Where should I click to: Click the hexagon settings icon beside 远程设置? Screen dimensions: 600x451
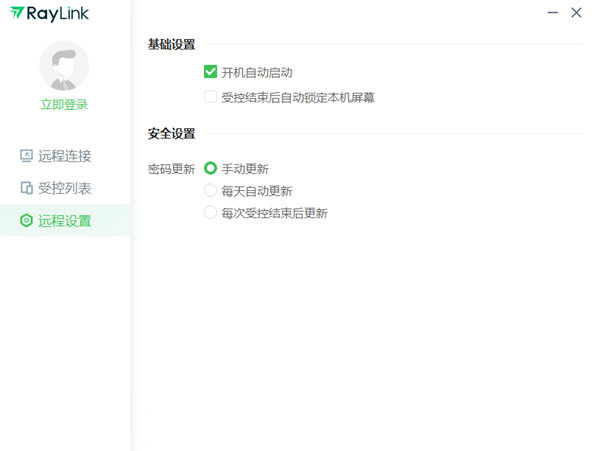(26, 221)
